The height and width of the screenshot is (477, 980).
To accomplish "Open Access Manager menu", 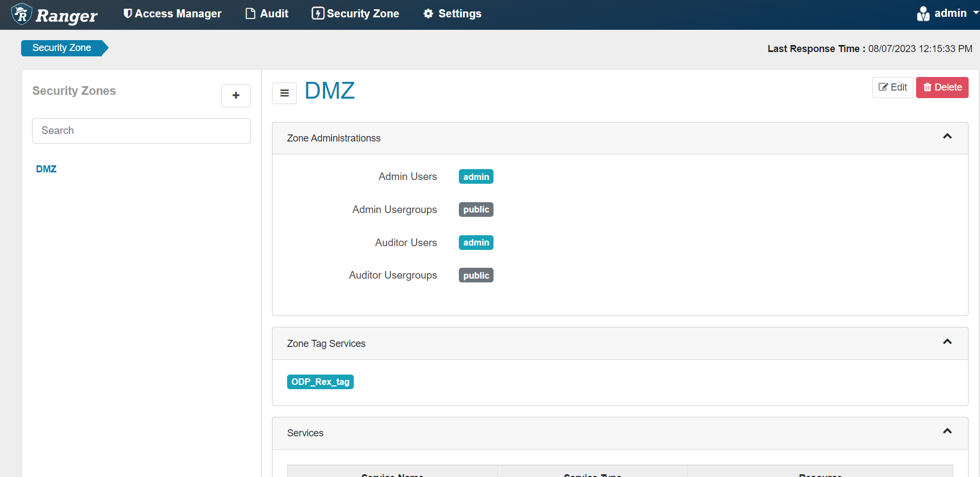I will point(172,14).
